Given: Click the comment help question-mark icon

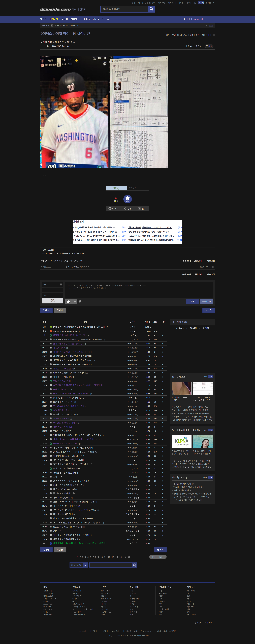Looking at the screenshot, I should [x=80, y=301].
